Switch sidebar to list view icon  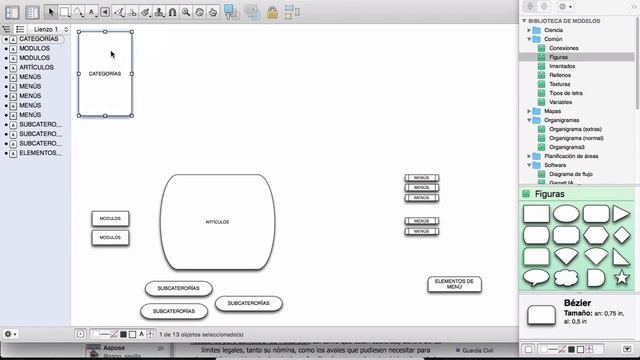(20, 29)
